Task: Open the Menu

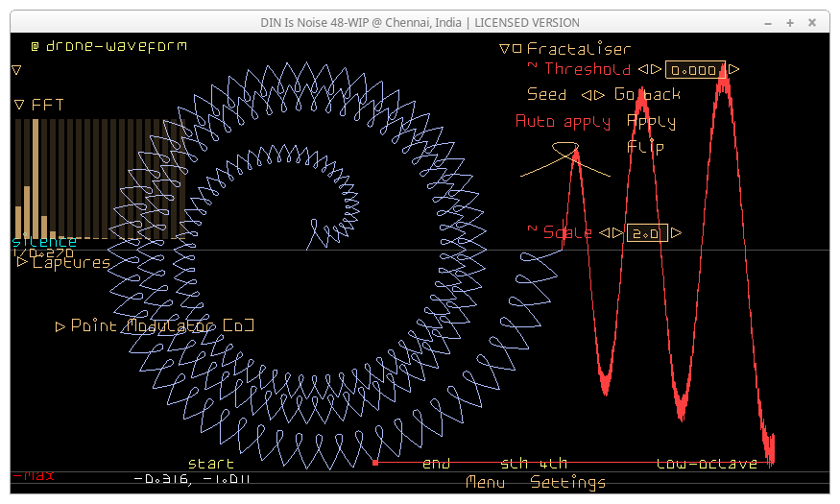Action: pyautogui.click(x=485, y=482)
